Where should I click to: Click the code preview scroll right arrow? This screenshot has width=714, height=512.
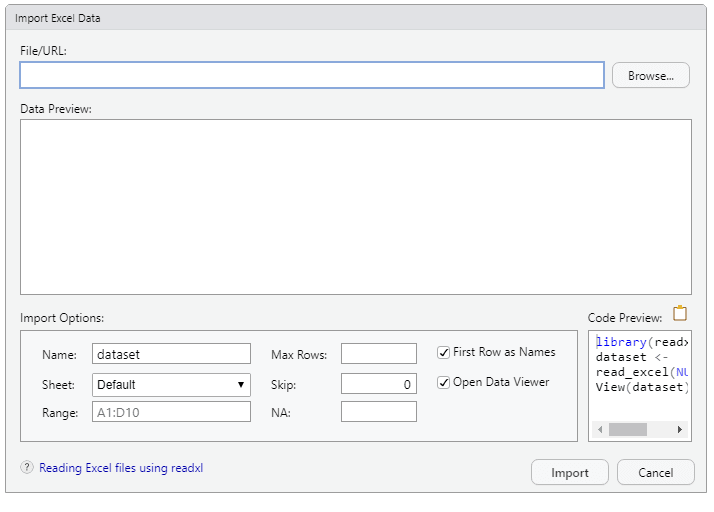point(679,430)
